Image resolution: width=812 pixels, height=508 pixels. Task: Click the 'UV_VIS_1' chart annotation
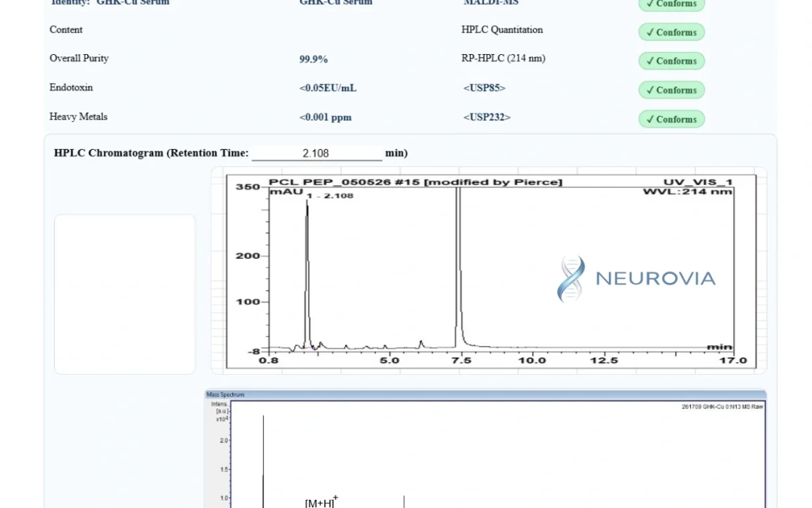698,182
